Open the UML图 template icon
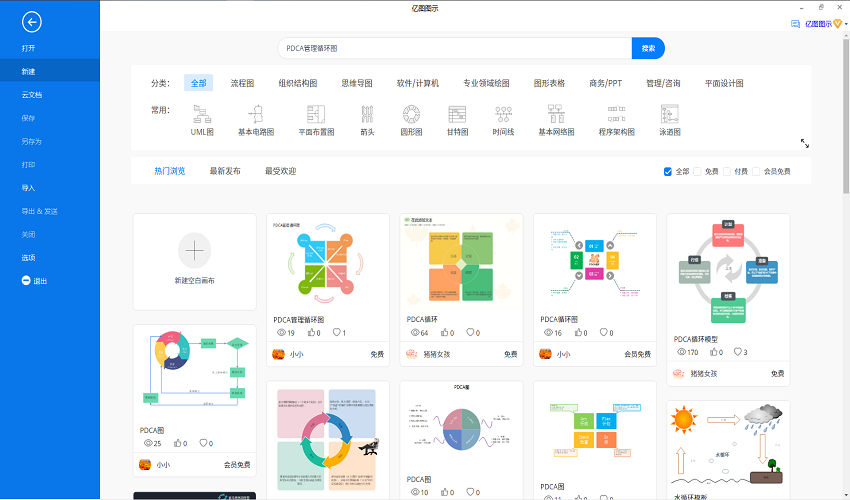Viewport: 850px width, 500px height. click(x=202, y=114)
